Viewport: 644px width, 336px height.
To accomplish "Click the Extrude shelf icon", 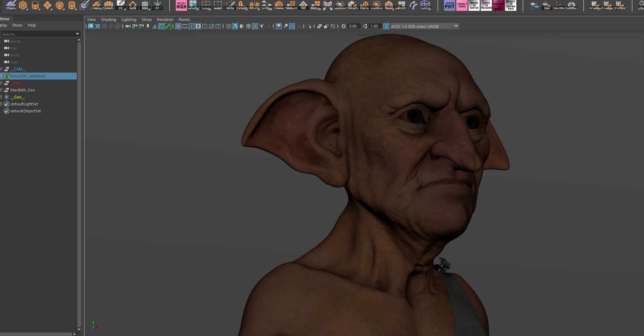I will (x=242, y=5).
